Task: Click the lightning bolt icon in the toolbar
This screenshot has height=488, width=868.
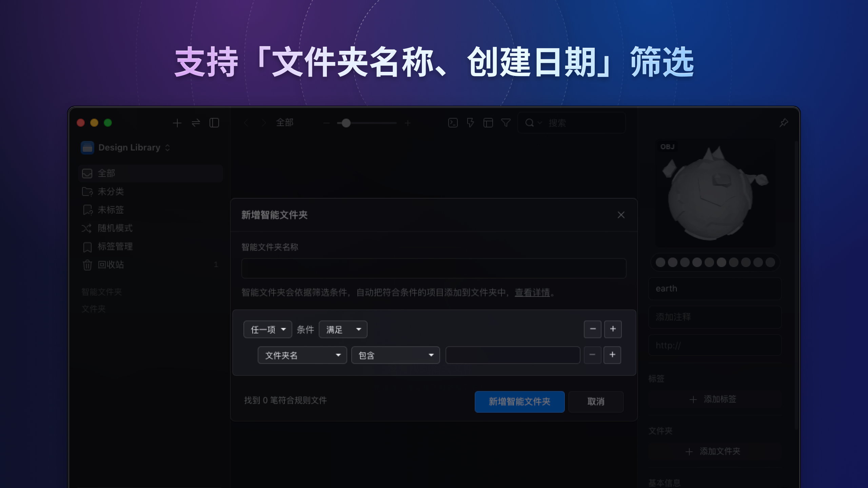Action: click(x=471, y=123)
